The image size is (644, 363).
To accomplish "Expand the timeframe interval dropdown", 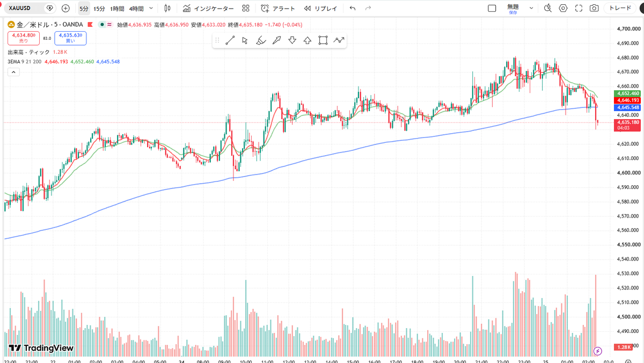I will tap(151, 9).
